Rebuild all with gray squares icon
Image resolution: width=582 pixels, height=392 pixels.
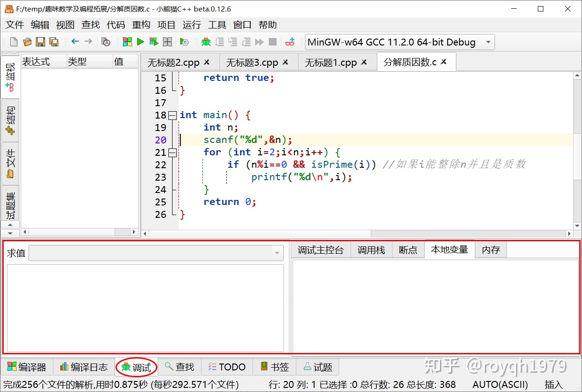coord(167,42)
